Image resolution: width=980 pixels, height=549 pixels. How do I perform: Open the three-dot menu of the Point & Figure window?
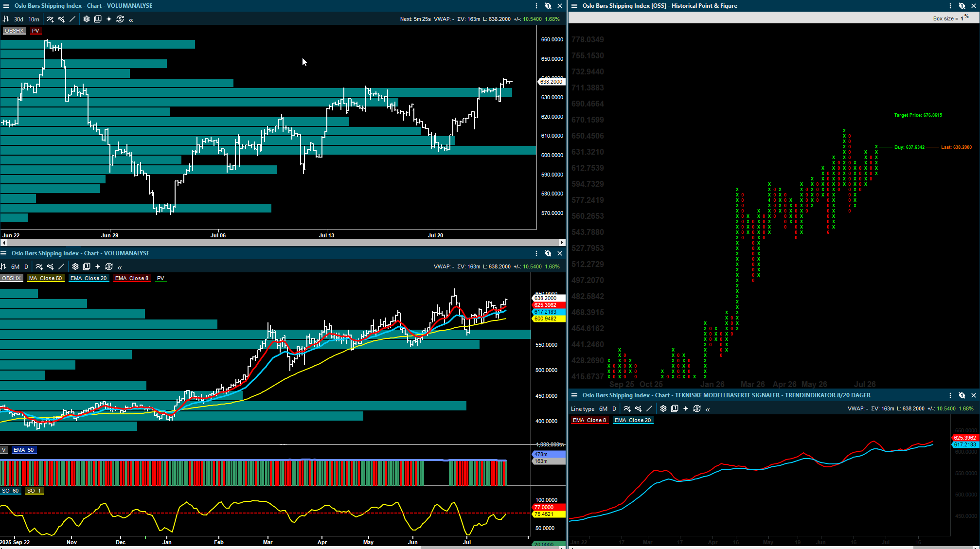point(950,6)
